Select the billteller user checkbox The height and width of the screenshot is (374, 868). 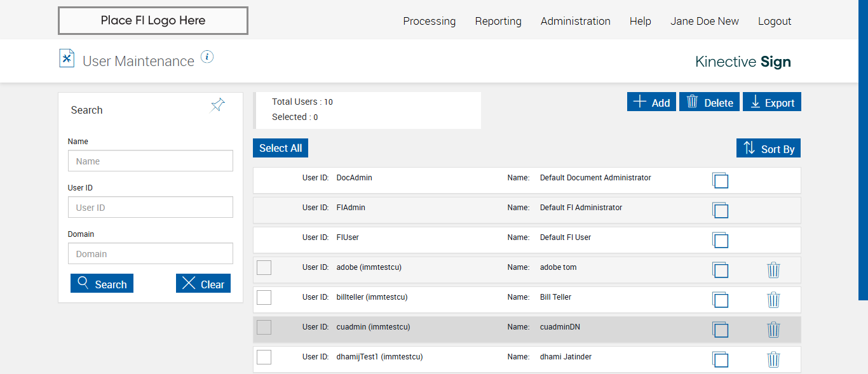264,298
